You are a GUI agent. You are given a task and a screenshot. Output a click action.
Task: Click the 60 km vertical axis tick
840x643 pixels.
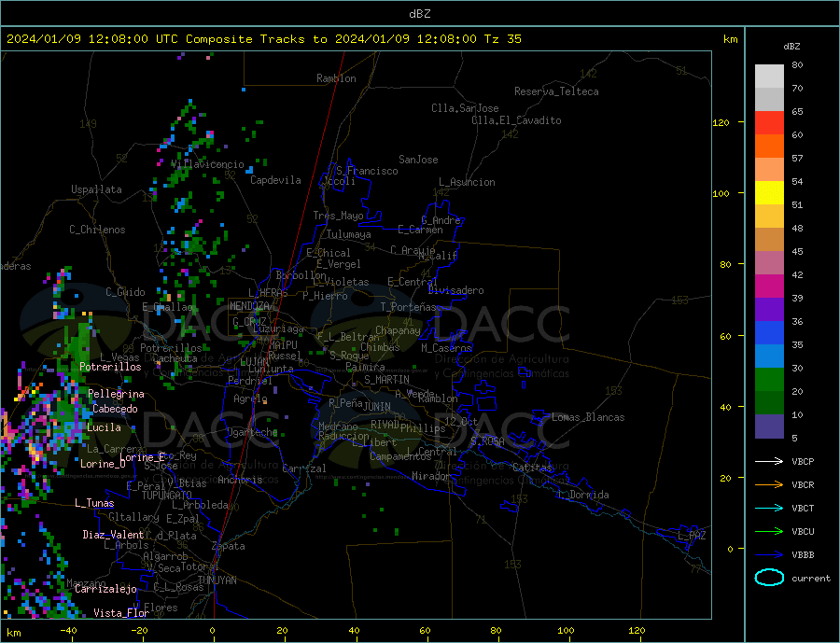point(725,337)
